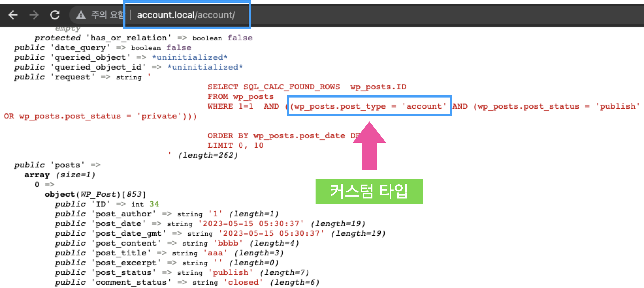Click the LIMIT 0, 10 line
This screenshot has height=288, width=644.
click(x=235, y=146)
